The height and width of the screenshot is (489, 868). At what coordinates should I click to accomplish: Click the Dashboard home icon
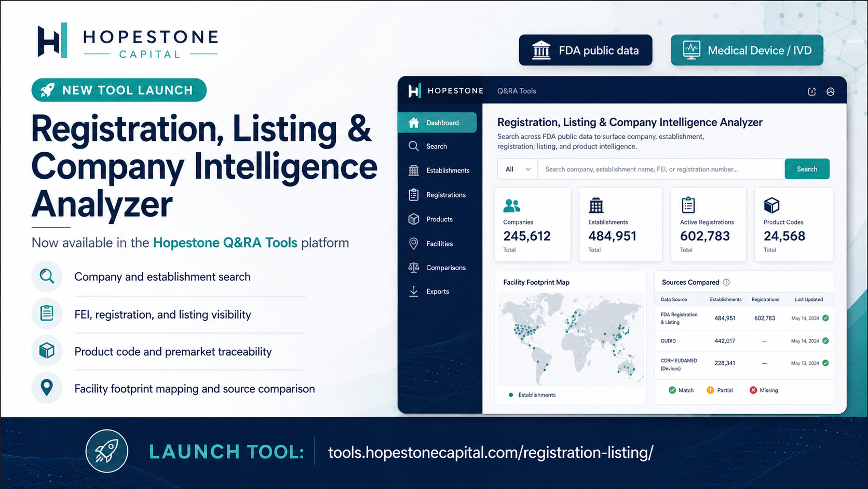pyautogui.click(x=414, y=123)
